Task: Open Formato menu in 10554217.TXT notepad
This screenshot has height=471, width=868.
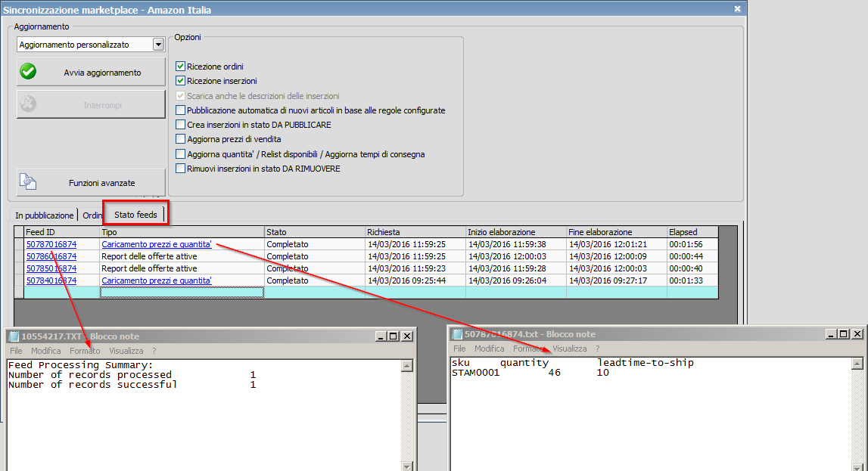Action: click(x=85, y=351)
